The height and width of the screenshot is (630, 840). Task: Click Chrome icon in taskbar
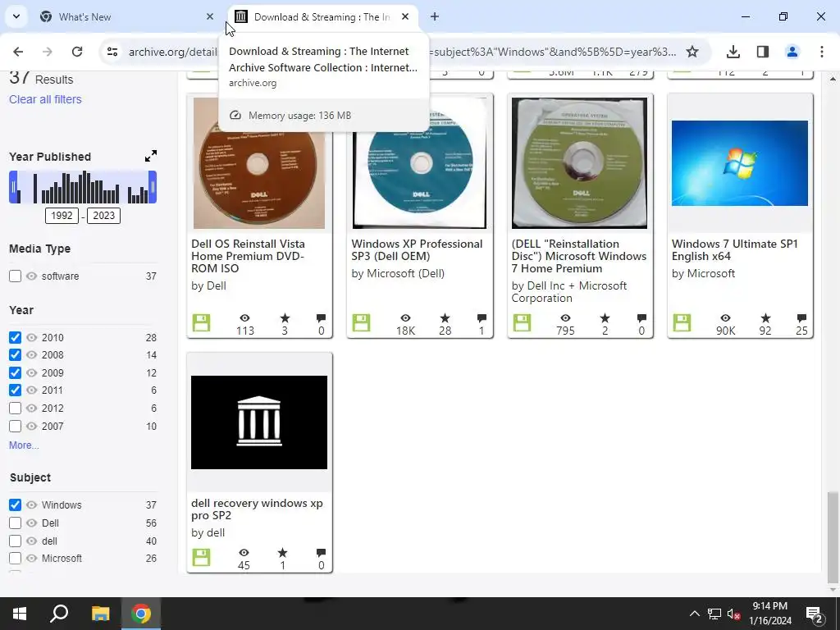(x=141, y=614)
